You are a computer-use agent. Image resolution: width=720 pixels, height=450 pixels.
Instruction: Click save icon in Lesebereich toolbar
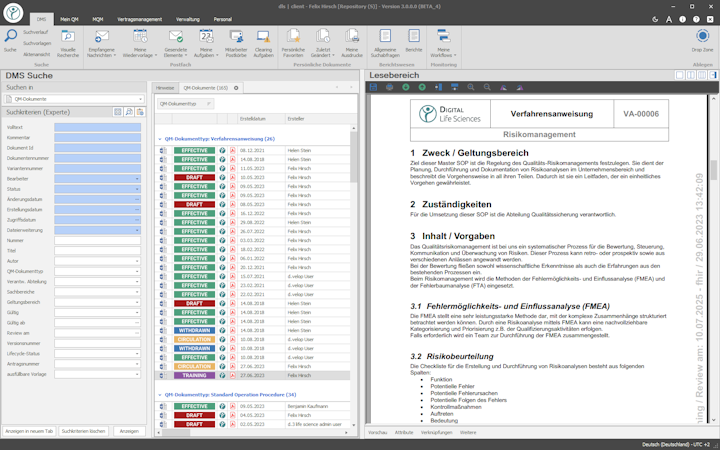point(373,87)
